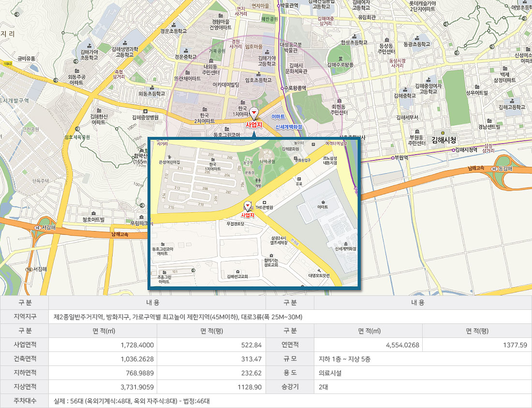This screenshot has width=532, height=408.
Task: Select the 신세계백화점 label on inset map
Action: pos(346,248)
